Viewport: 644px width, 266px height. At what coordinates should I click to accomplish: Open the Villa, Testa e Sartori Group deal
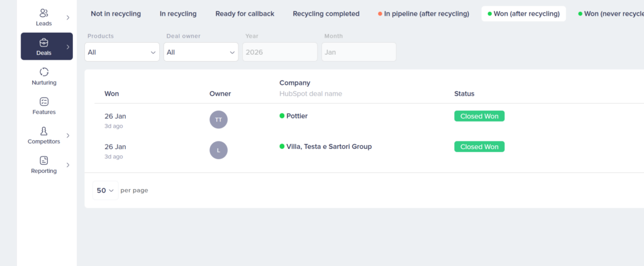pyautogui.click(x=329, y=147)
